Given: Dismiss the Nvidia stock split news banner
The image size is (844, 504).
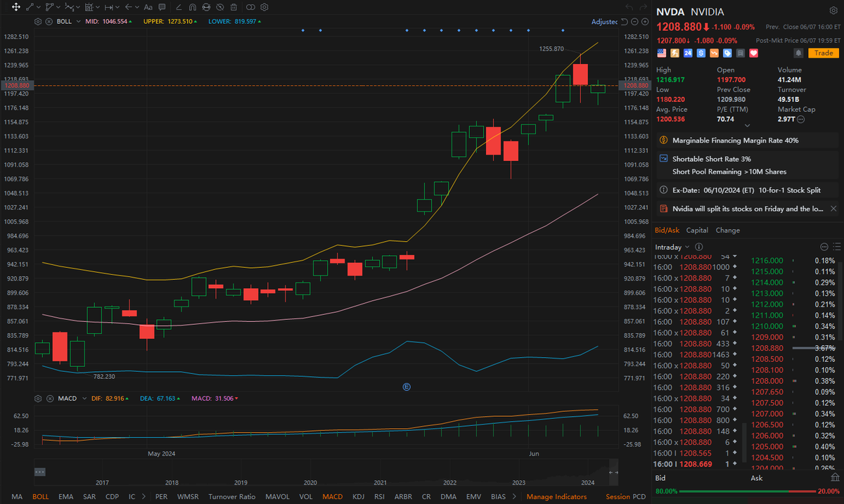Looking at the screenshot, I should [x=833, y=209].
